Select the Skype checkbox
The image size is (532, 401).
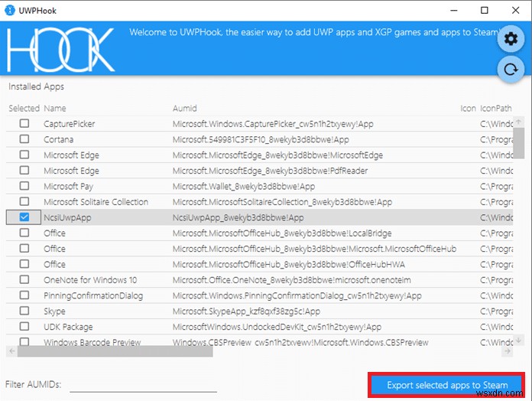pyautogui.click(x=24, y=311)
